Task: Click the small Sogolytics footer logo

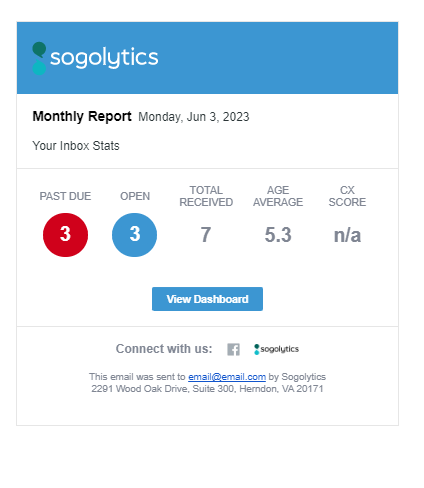Action: click(x=276, y=349)
